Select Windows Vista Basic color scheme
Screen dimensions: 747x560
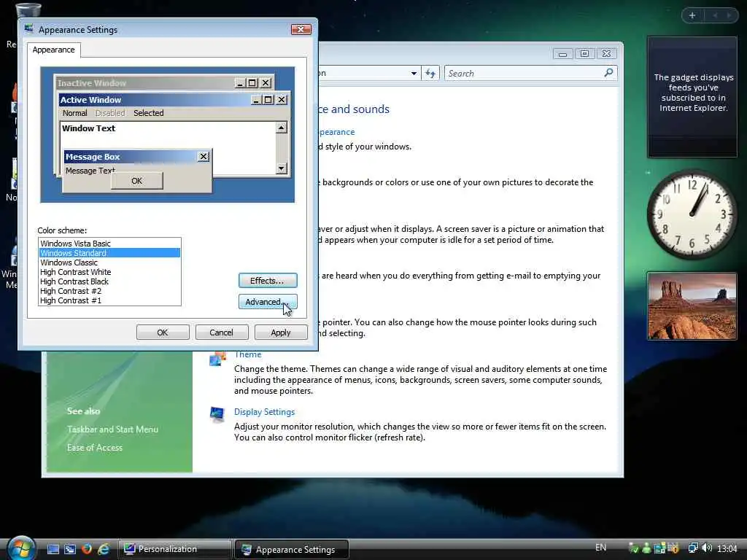click(x=109, y=244)
